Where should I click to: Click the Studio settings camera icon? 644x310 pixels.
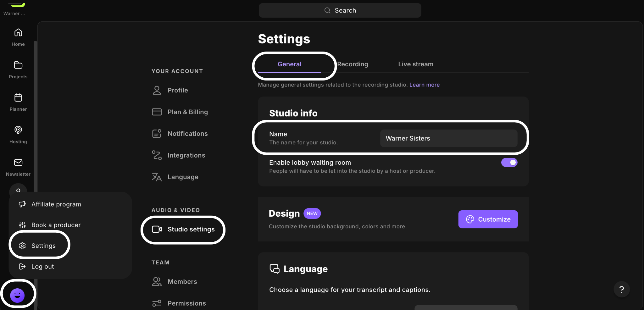pos(157,229)
